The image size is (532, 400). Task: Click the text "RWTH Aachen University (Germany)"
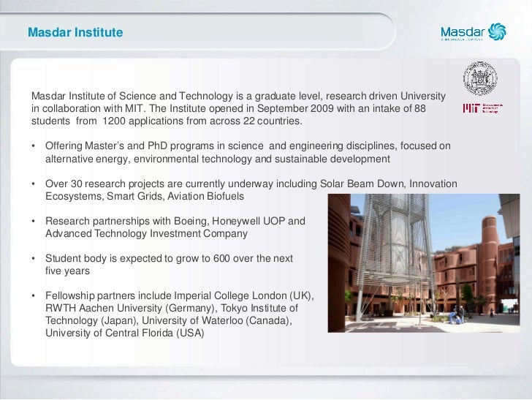(132, 308)
